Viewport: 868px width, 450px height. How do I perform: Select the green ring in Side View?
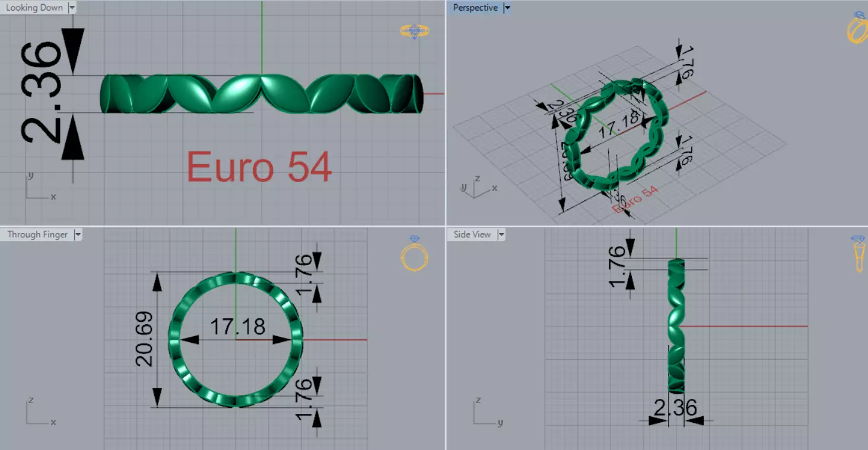(x=676, y=325)
